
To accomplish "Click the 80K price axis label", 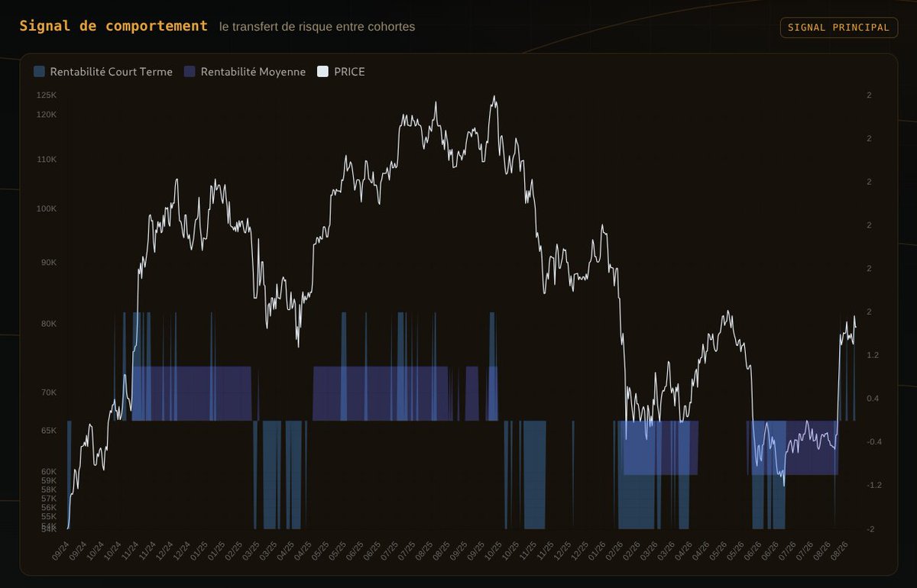I will [x=49, y=324].
